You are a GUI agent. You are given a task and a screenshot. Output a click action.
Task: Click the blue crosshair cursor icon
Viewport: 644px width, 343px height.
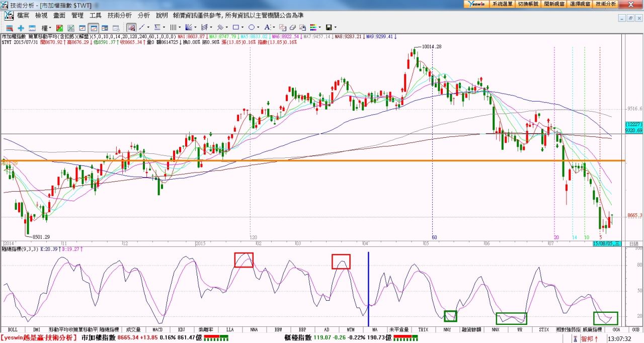21,27
